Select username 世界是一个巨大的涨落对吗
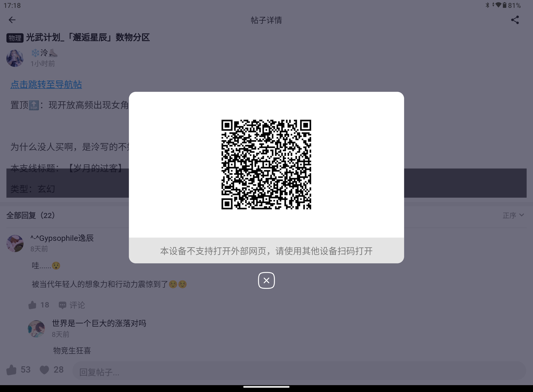 coord(99,323)
